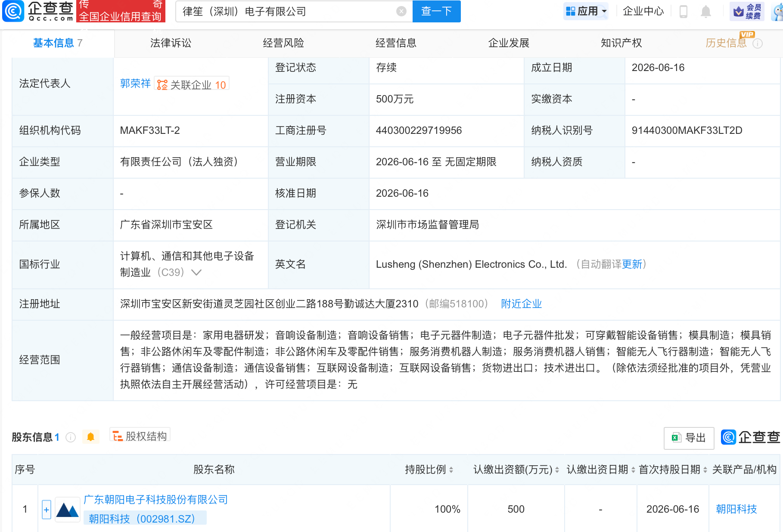Open 朝阳科技 related product link
Viewport: 783px width, 532px height.
[x=736, y=509]
